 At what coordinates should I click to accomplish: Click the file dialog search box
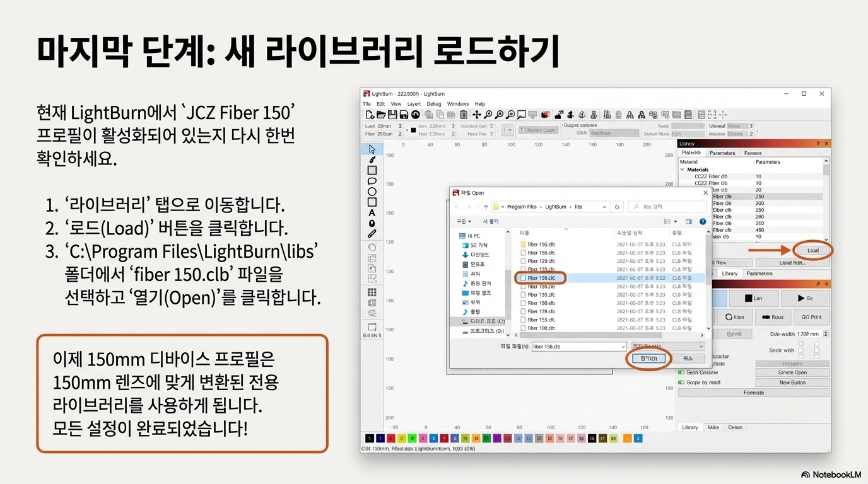tap(666, 207)
